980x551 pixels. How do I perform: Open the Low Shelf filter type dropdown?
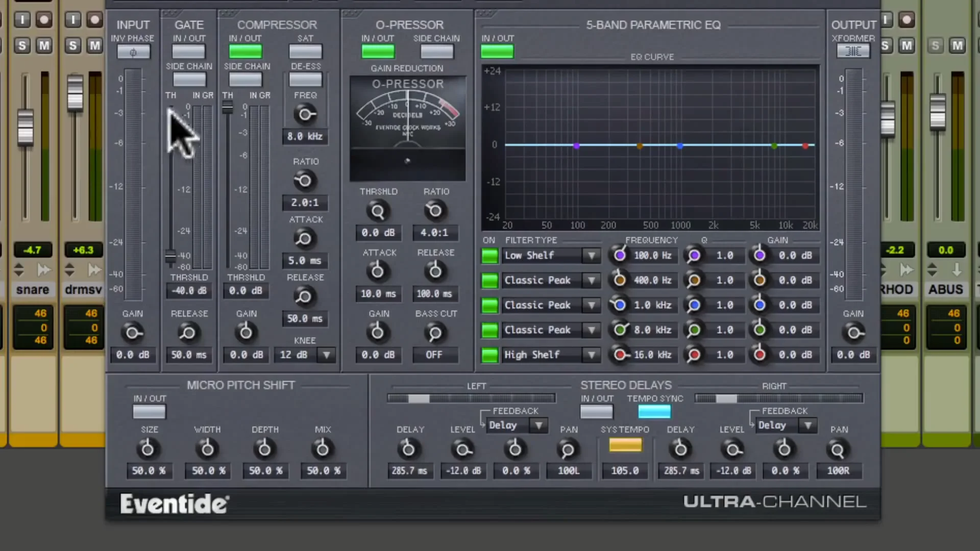point(591,255)
